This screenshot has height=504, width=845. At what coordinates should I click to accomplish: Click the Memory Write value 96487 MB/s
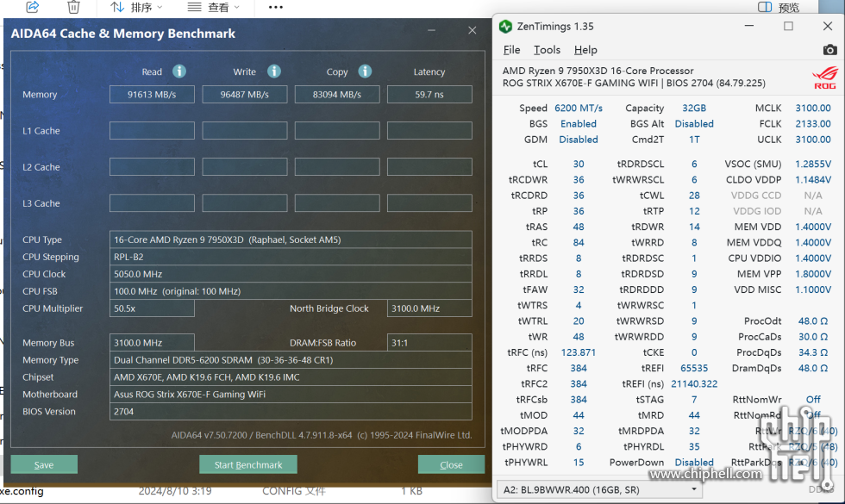[245, 94]
